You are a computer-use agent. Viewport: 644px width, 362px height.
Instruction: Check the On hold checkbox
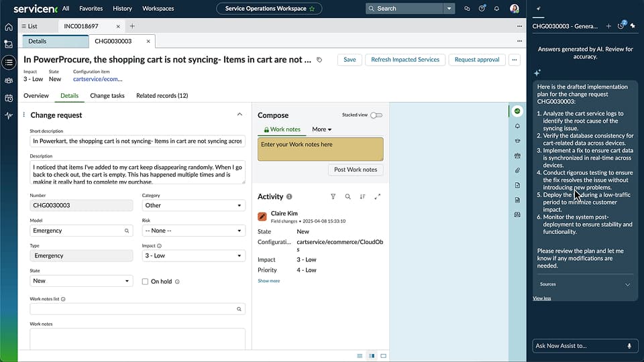point(146,282)
